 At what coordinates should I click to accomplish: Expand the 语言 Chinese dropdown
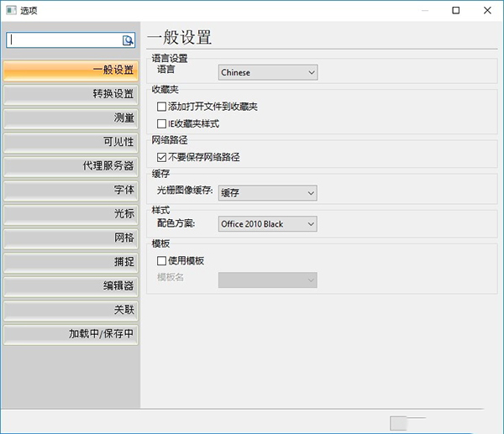click(268, 72)
